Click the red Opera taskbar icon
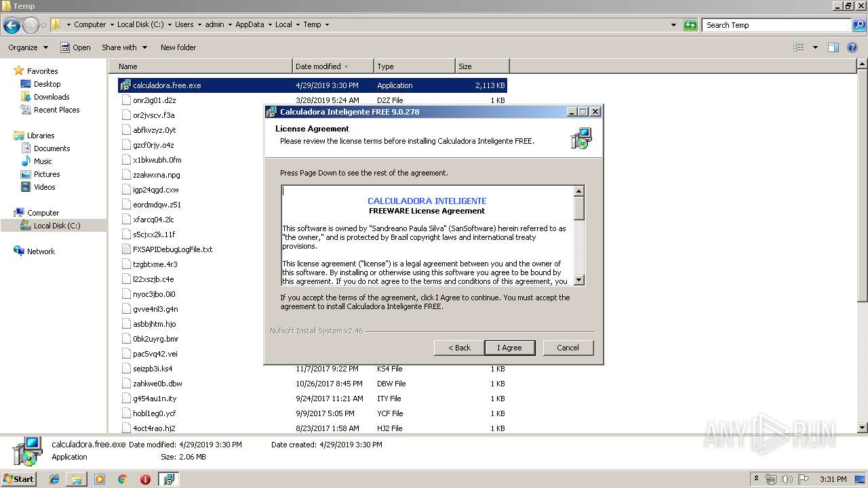 tap(145, 479)
